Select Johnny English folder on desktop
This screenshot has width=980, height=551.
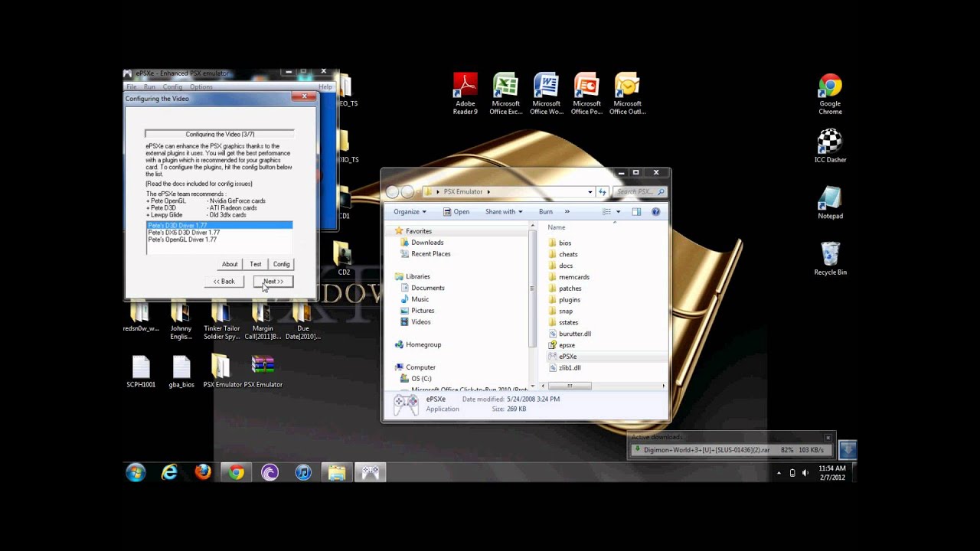181,321
